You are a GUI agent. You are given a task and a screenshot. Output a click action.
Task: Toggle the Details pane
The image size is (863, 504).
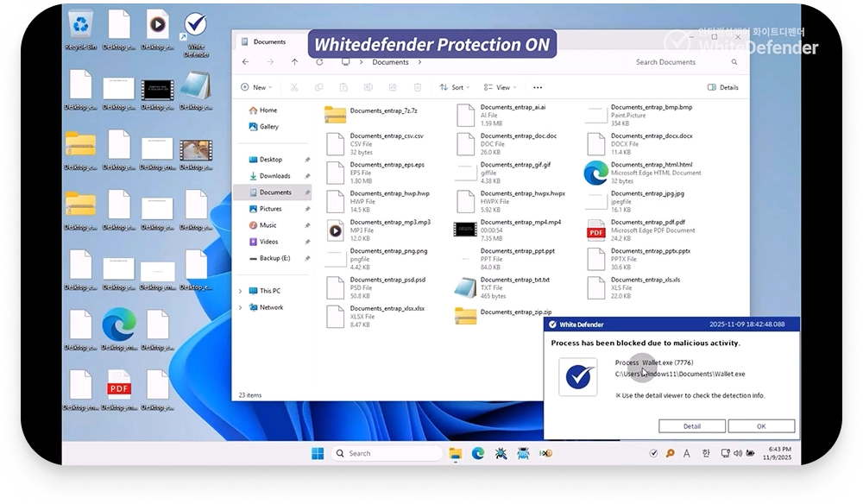pos(723,87)
